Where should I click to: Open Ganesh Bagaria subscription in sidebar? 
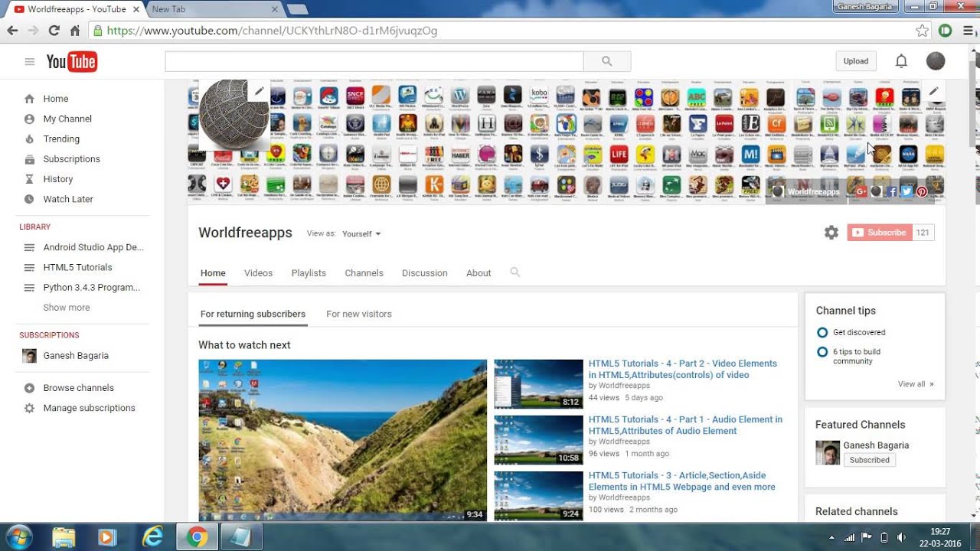[76, 356]
